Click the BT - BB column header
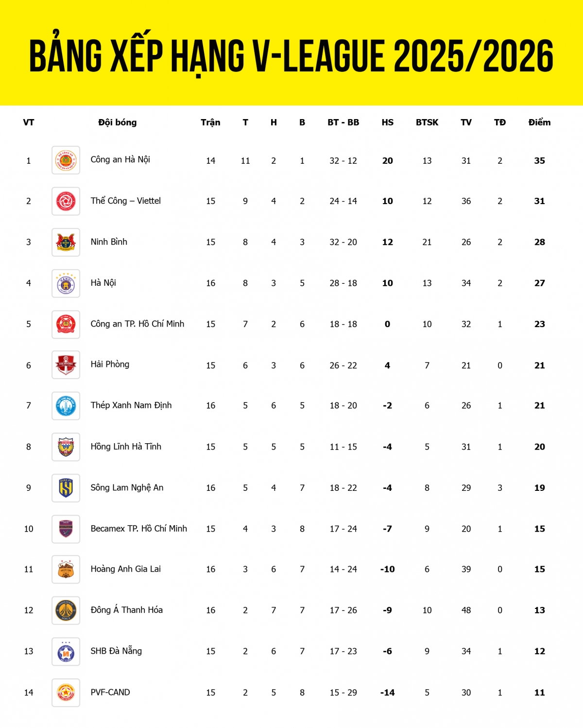Viewport: 583px width, 728px height. click(343, 122)
